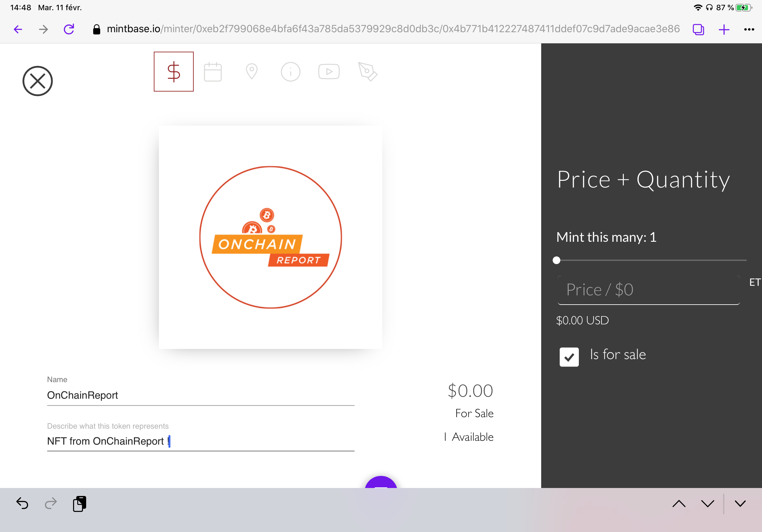The image size is (762, 532).
Task: Dismiss keyboard with rightmost down chevron
Action: point(740,504)
